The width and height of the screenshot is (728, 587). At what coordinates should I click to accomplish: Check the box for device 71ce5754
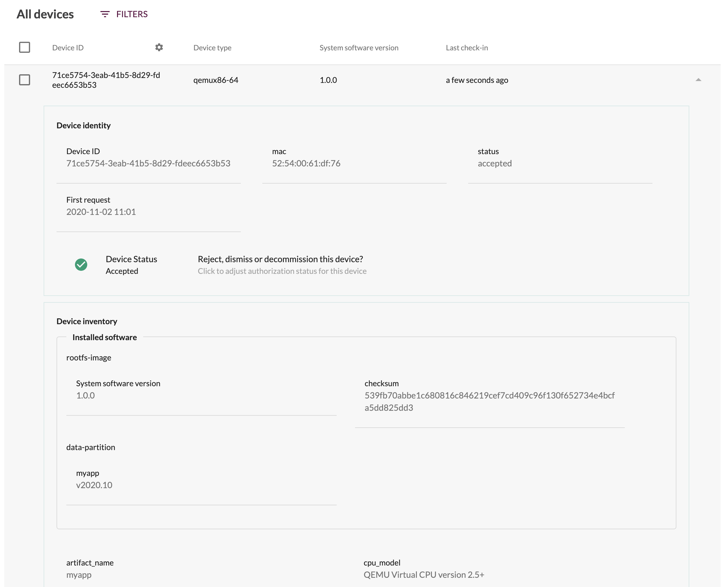coord(24,80)
